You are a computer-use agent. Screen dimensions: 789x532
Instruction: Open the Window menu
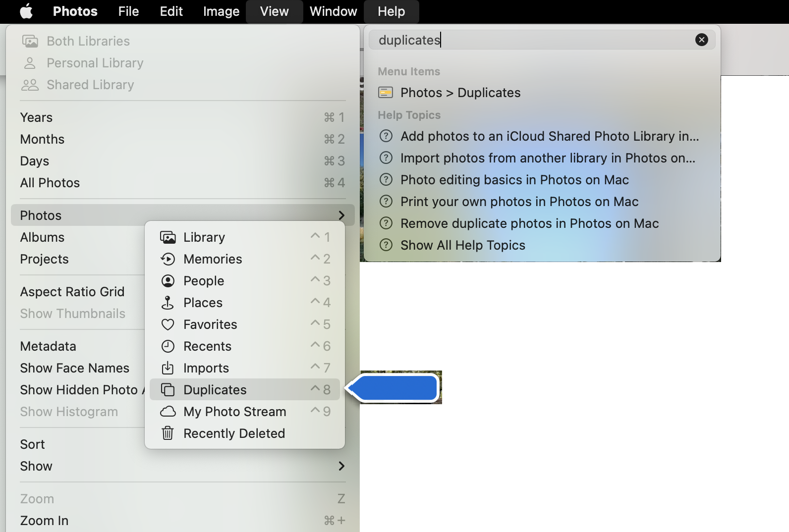click(x=334, y=11)
